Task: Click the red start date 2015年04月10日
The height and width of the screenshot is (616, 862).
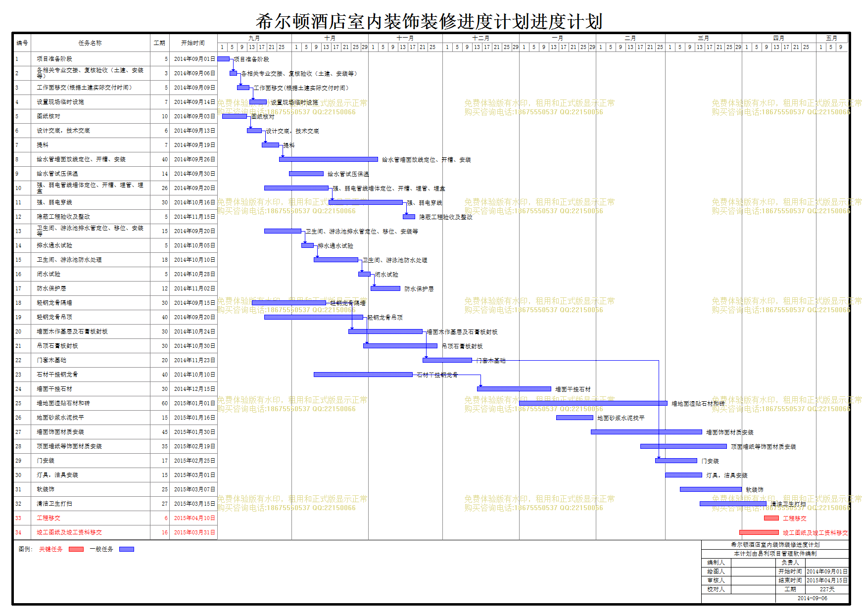Action: [x=194, y=518]
